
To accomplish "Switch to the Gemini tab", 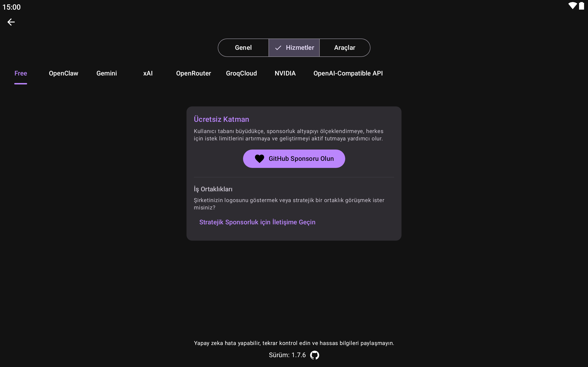I will tap(106, 73).
